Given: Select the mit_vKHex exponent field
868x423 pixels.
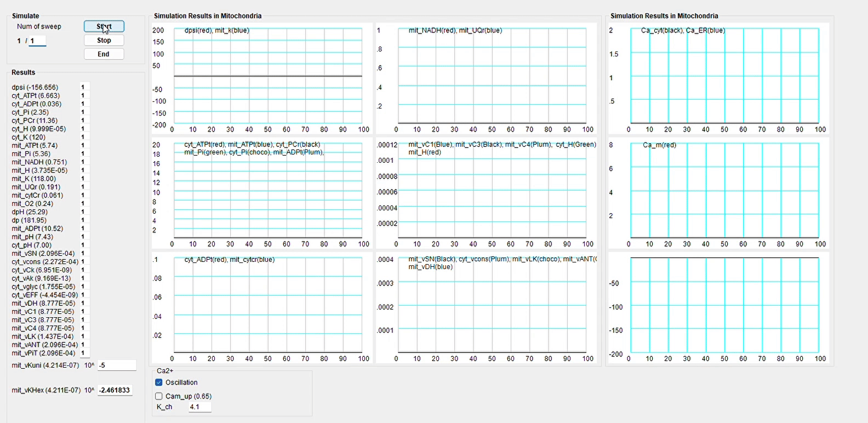Looking at the screenshot, I should [115, 391].
